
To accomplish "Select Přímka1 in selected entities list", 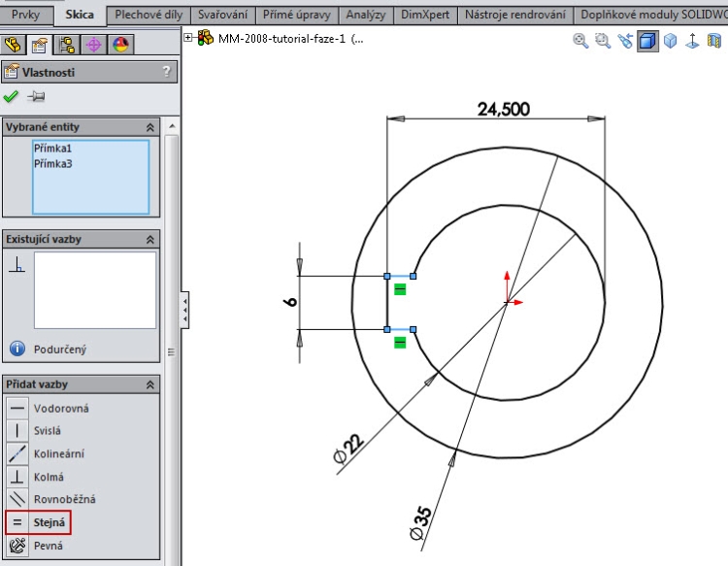I will tap(52, 149).
